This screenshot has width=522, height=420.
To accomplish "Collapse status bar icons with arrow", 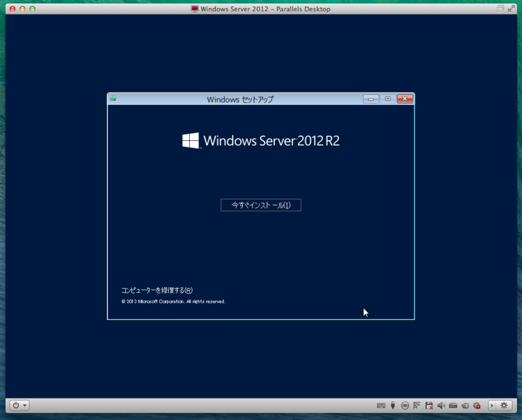I will pos(493,405).
